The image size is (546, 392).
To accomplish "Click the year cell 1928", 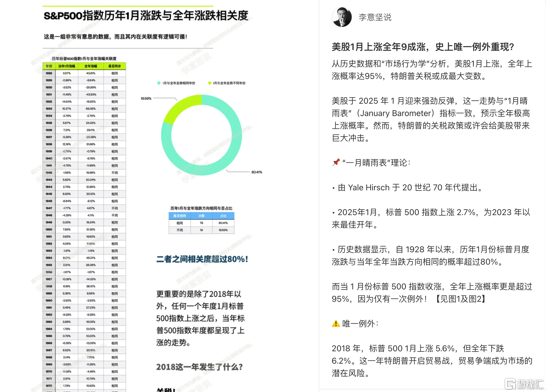I will point(49,73).
